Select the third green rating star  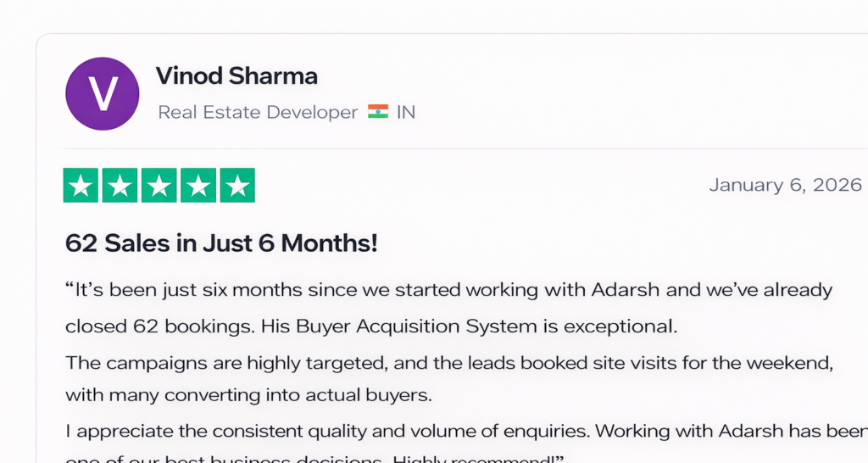click(x=159, y=186)
